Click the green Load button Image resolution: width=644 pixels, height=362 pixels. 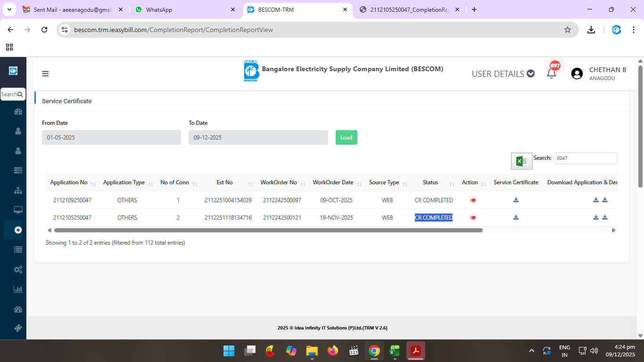[346, 138]
